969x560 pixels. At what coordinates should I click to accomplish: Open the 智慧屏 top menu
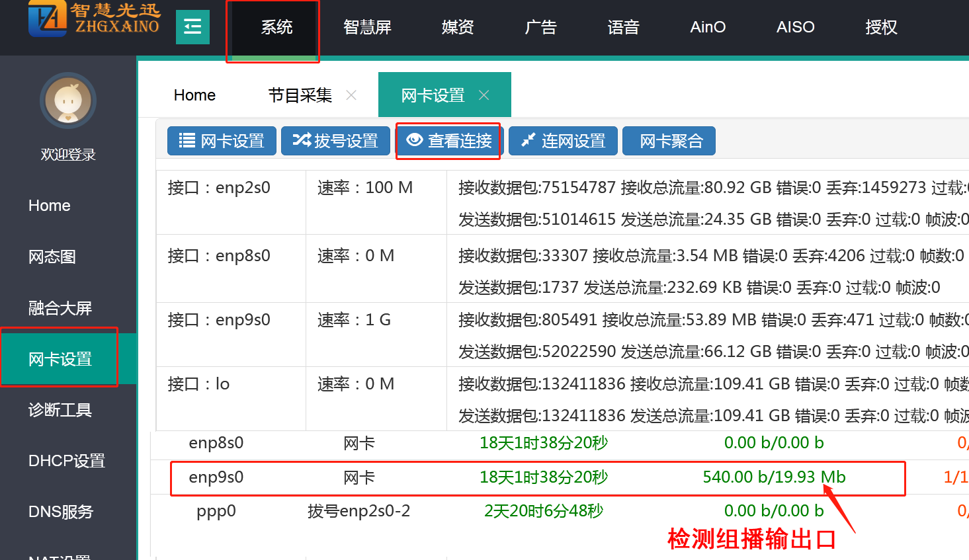coord(367,27)
